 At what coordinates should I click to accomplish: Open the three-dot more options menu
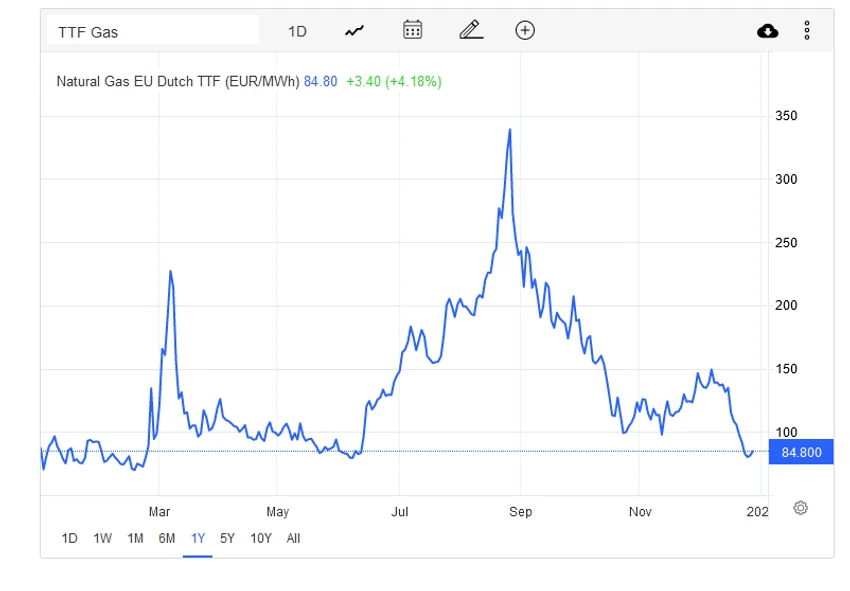[807, 31]
